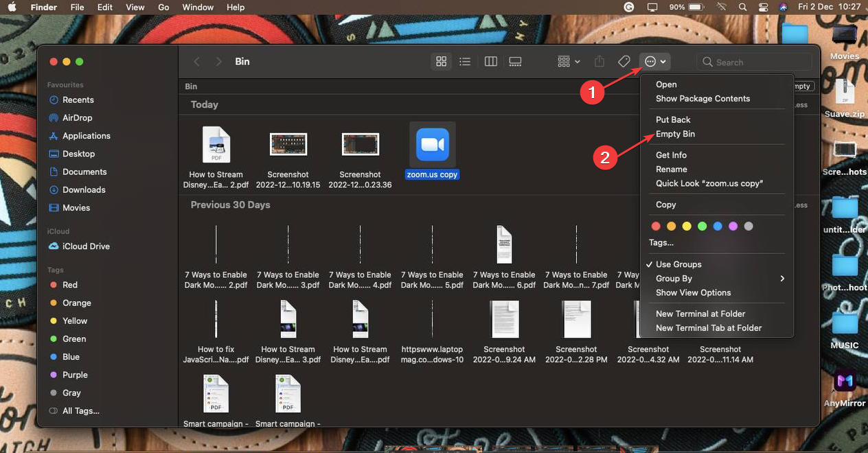Switch to column view
868x453 pixels.
pyautogui.click(x=490, y=61)
